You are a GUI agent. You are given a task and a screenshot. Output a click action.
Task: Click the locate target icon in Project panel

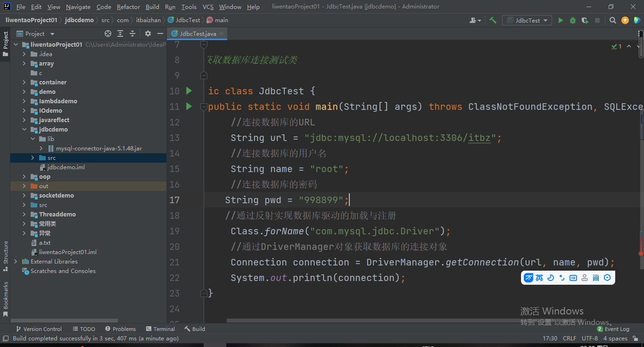click(108, 33)
